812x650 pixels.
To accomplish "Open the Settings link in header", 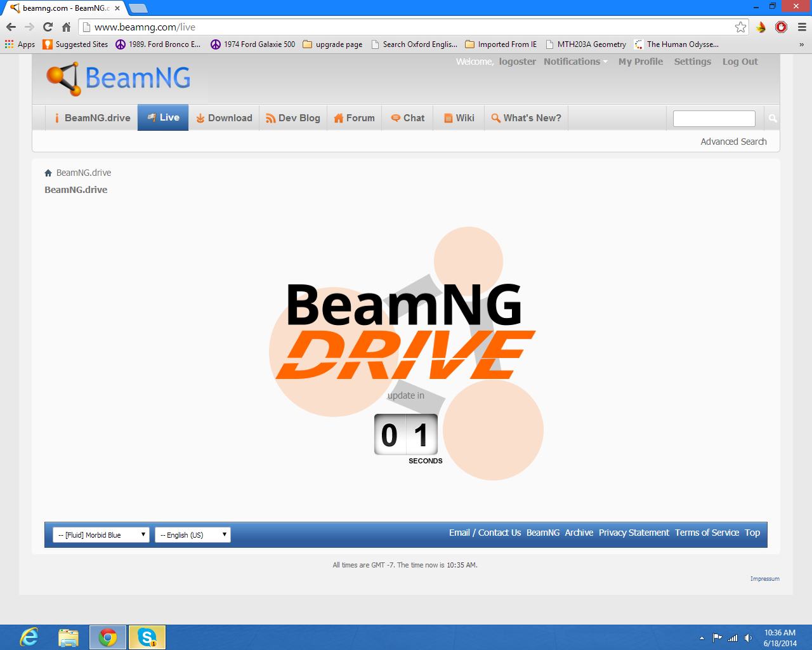I will pos(693,62).
